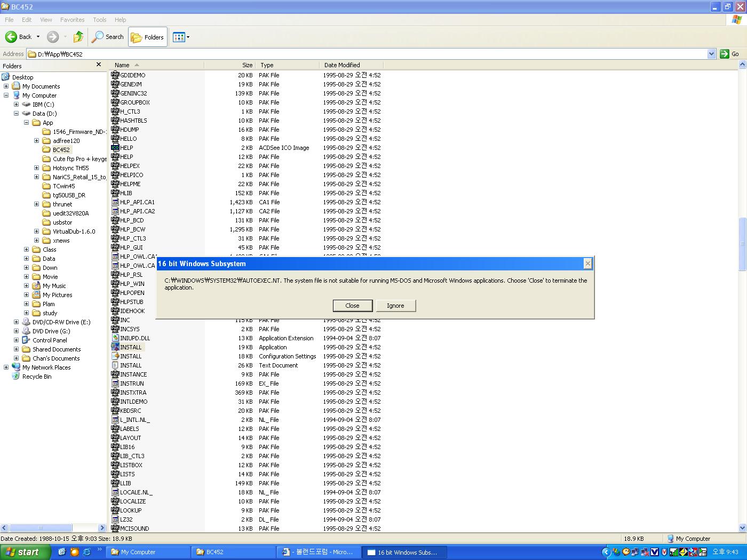
Task: Sort by the Size column header
Action: 230,65
